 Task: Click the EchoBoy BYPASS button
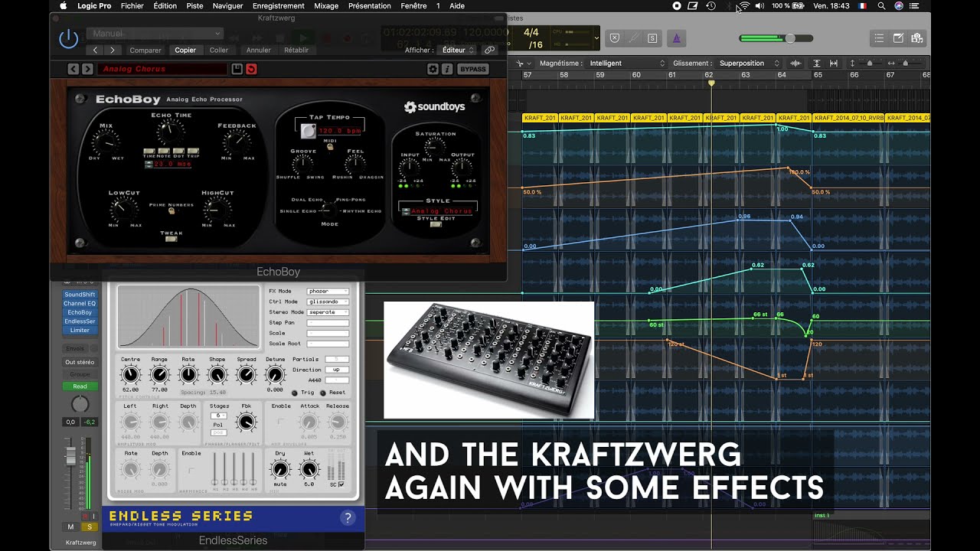(x=472, y=69)
